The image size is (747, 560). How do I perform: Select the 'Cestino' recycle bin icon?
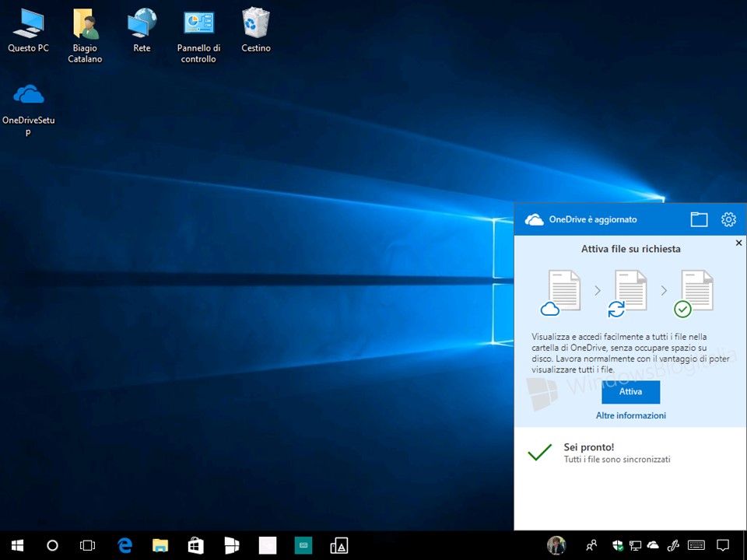click(x=256, y=30)
